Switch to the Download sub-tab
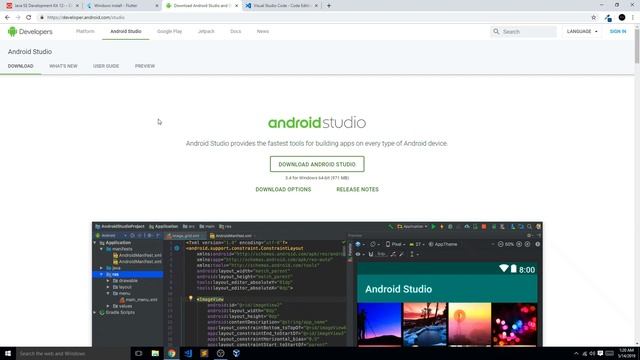Viewport: 640px width, 360px height. 20,66
